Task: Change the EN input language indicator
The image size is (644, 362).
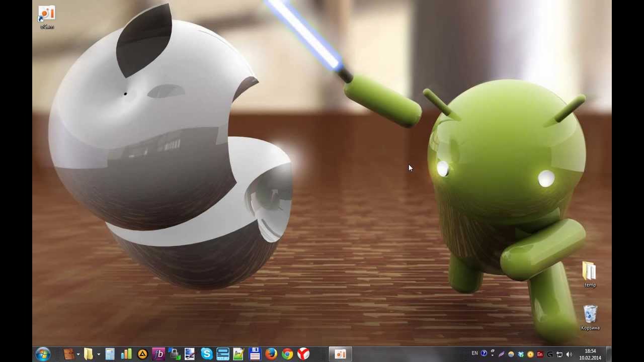Action: (474, 353)
